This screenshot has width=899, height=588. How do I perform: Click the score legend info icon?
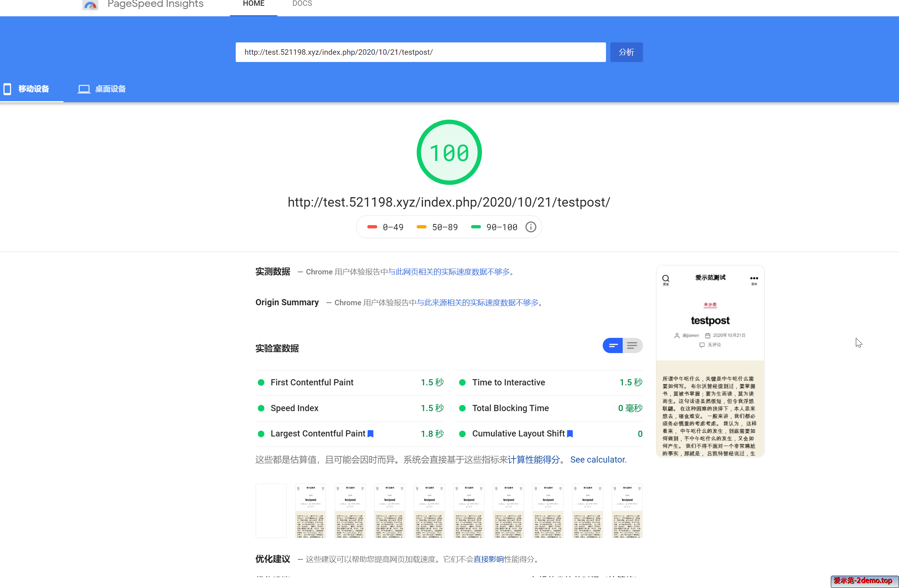pos(530,227)
